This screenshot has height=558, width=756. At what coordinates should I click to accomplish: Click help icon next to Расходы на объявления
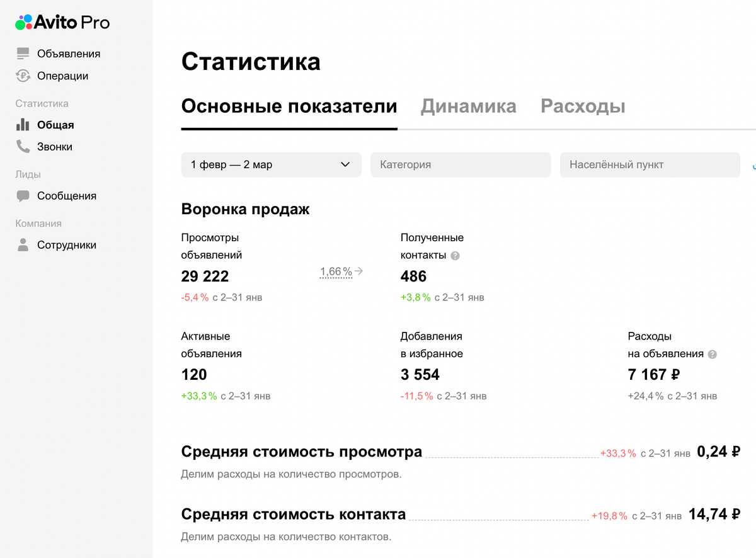(713, 354)
